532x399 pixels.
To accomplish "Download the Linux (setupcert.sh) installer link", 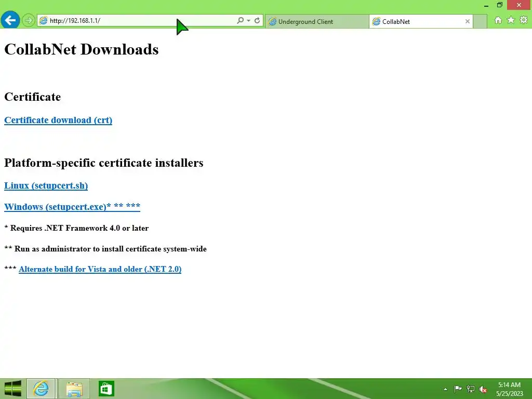I will click(x=46, y=185).
